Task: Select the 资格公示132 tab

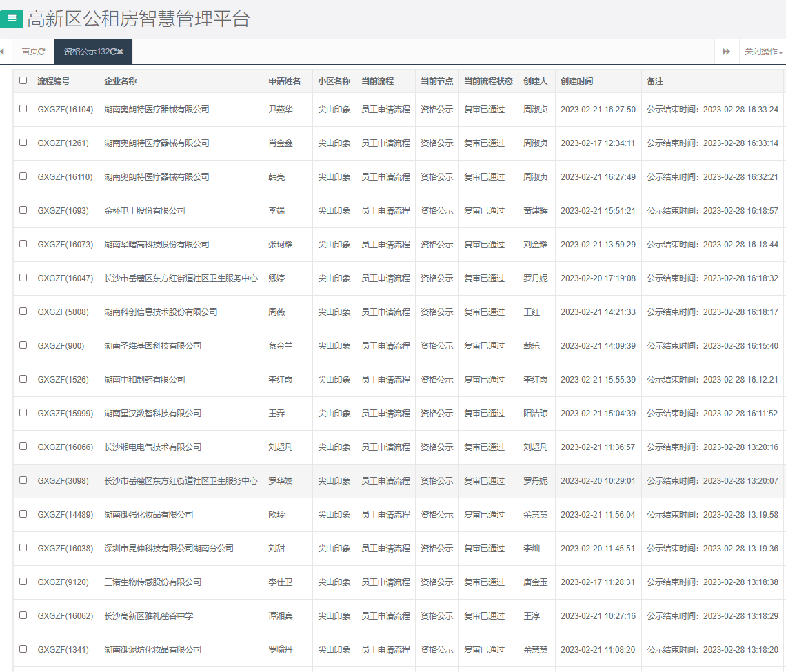Action: (x=86, y=52)
